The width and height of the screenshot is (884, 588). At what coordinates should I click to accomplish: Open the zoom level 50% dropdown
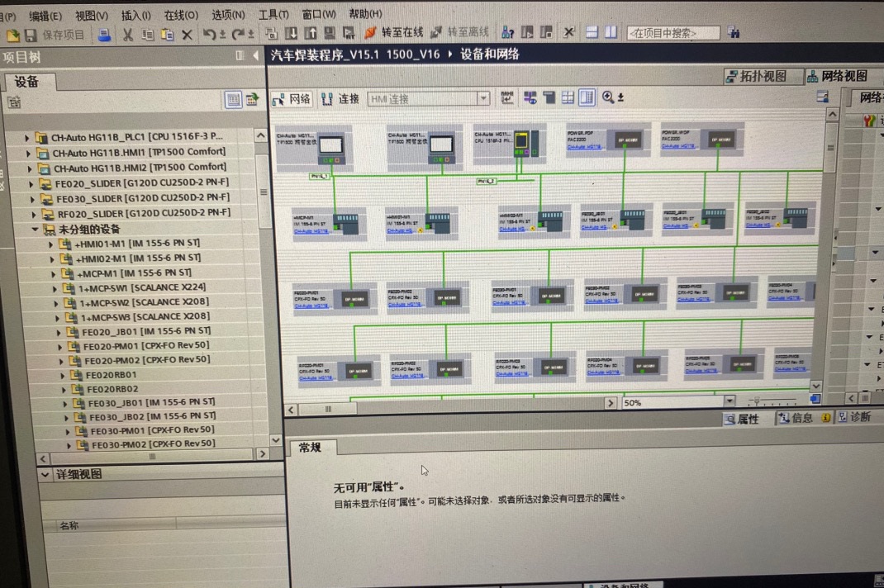pyautogui.click(x=729, y=401)
